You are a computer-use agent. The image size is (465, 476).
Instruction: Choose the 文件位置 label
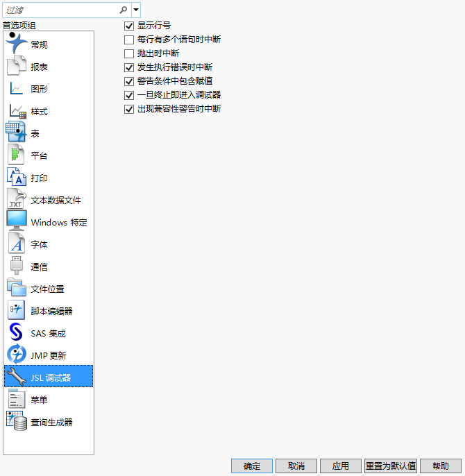[x=47, y=289]
